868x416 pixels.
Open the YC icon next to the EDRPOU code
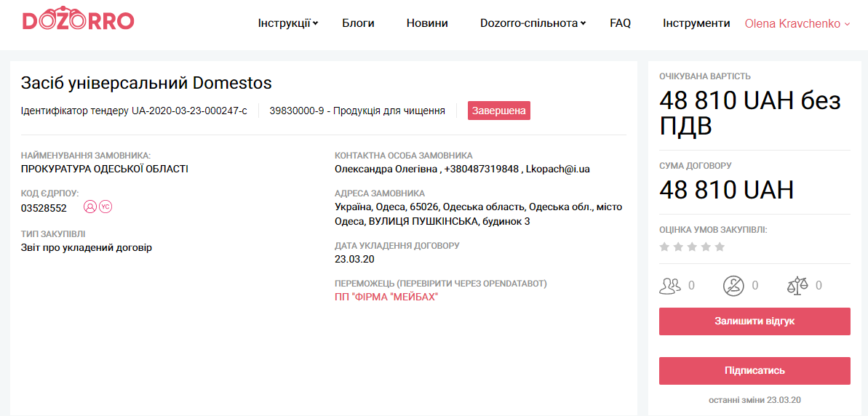coord(105,207)
